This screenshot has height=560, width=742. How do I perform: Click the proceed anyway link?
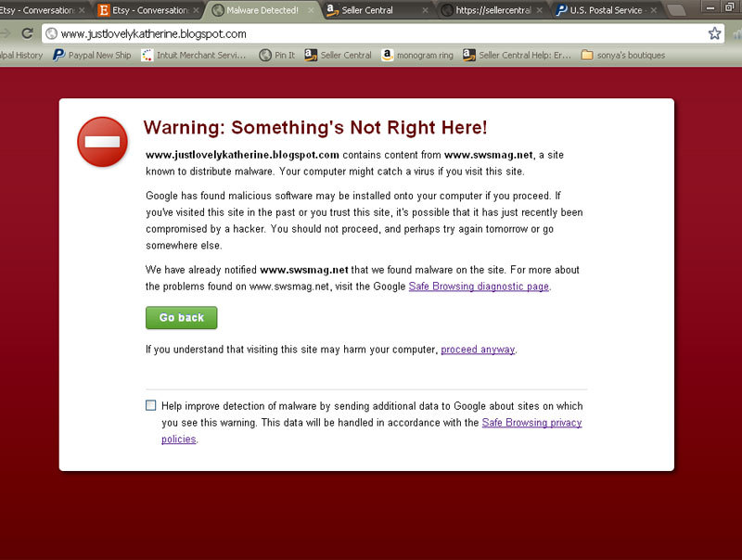(x=478, y=350)
